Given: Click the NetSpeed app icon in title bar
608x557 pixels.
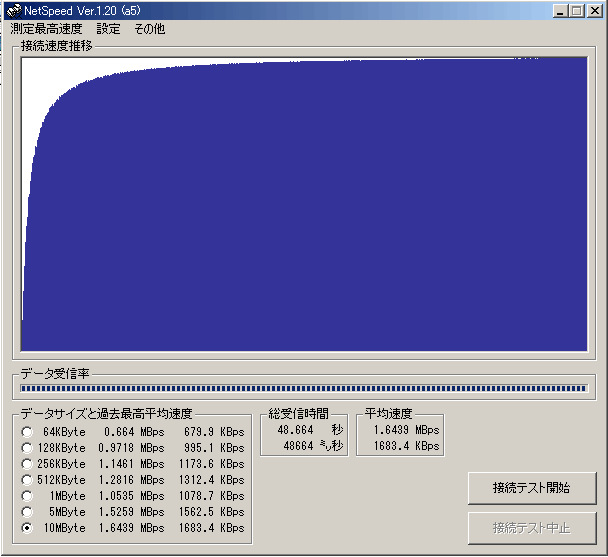Looking at the screenshot, I should [x=14, y=11].
